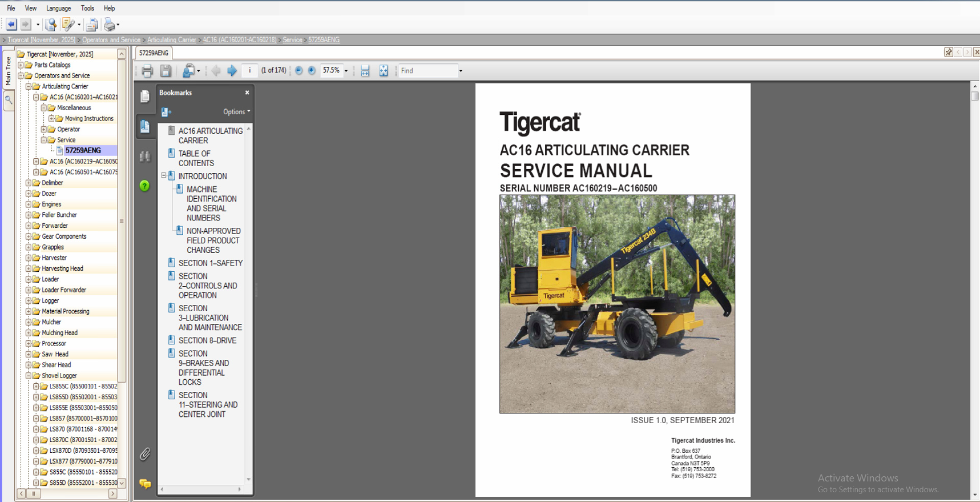
Task: Click the Tigercat [November, 2025] breadcrumb link
Action: tap(42, 40)
